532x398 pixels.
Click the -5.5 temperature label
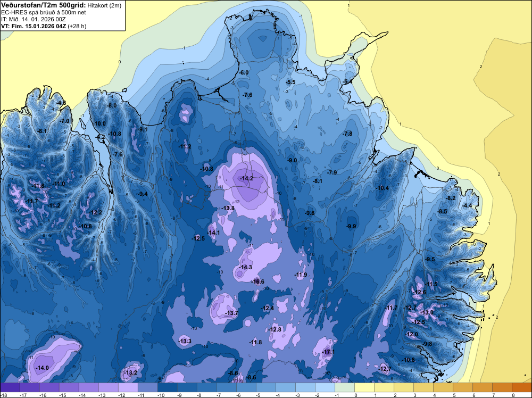(291, 82)
